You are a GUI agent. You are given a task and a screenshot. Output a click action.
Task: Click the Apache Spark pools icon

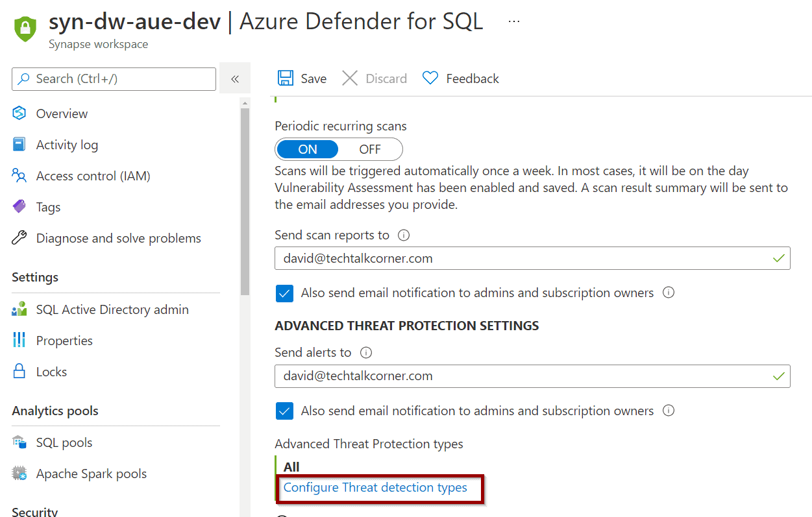[19, 474]
